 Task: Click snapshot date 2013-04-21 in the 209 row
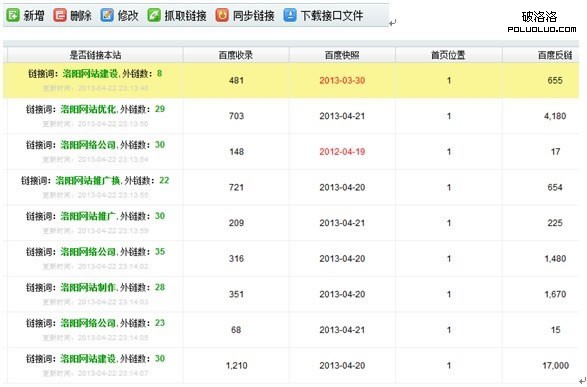point(342,223)
